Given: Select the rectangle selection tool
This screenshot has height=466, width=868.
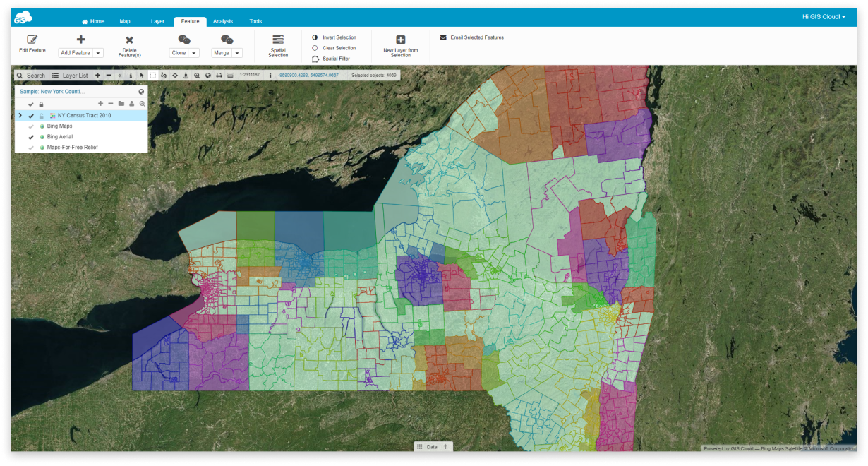Looking at the screenshot, I should coord(152,76).
